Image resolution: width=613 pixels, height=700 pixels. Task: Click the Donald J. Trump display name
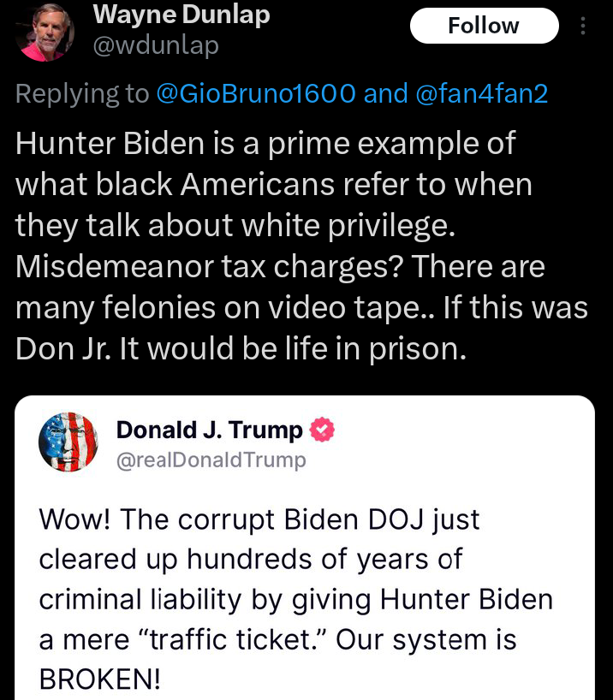(x=209, y=430)
